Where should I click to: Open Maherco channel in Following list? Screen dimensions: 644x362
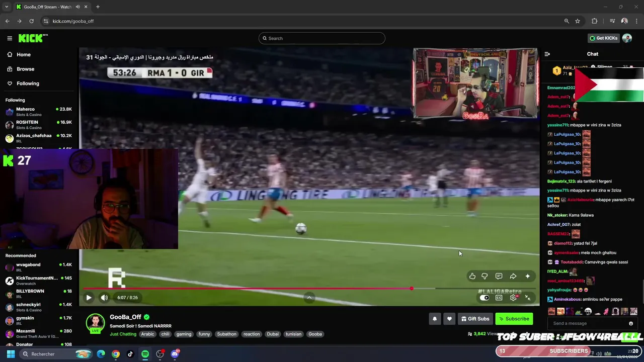click(x=39, y=112)
